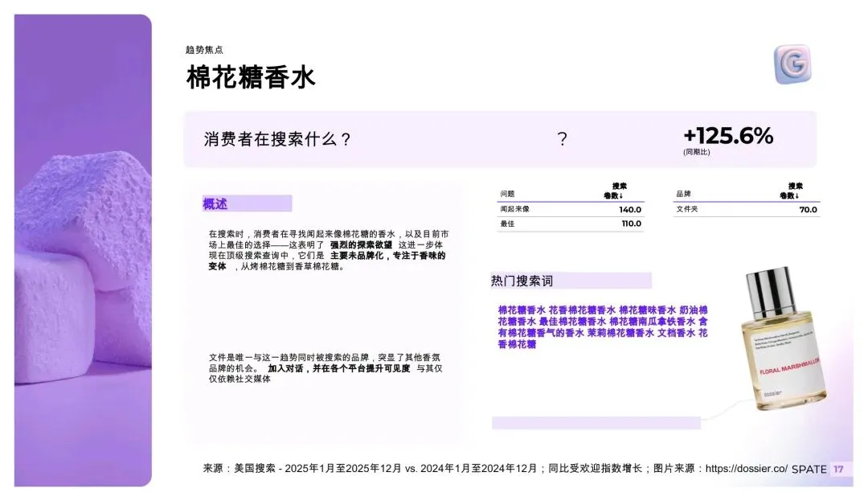
Task: Click the perfume bottle product image
Action: 784,339
